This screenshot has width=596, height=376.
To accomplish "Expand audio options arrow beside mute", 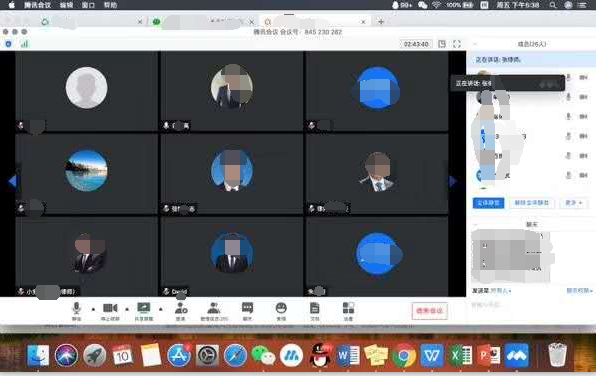I will (x=93, y=309).
